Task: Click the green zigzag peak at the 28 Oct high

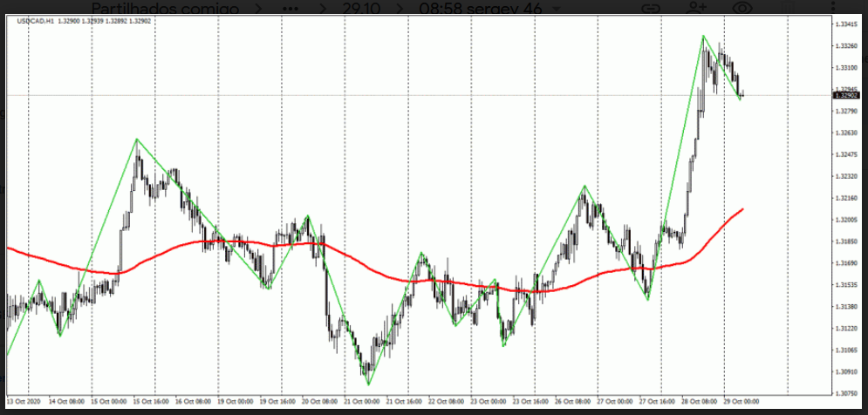Action: (x=703, y=37)
